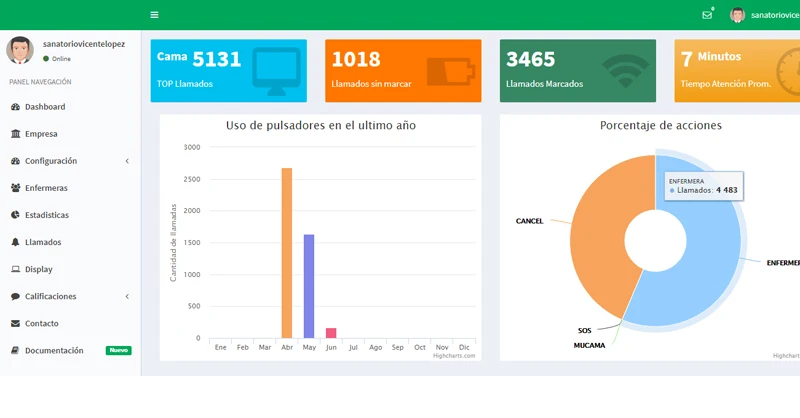
Task: Click the user avatar in top bar
Action: (737, 15)
